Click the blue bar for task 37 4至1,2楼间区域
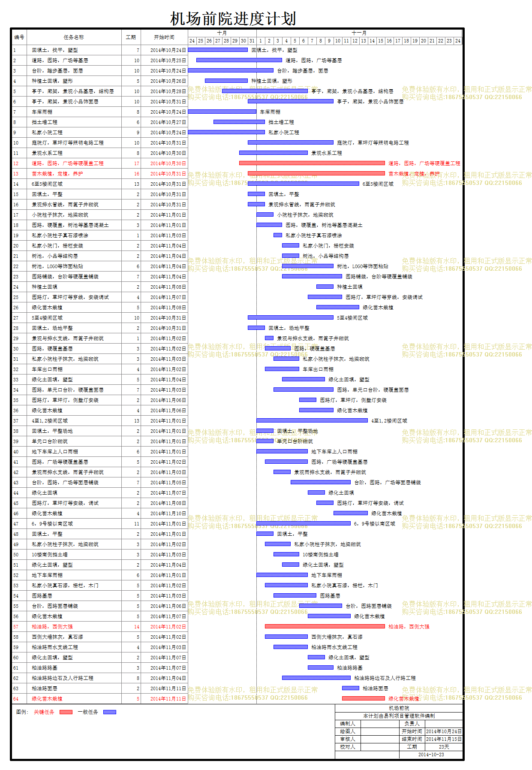 (312, 420)
